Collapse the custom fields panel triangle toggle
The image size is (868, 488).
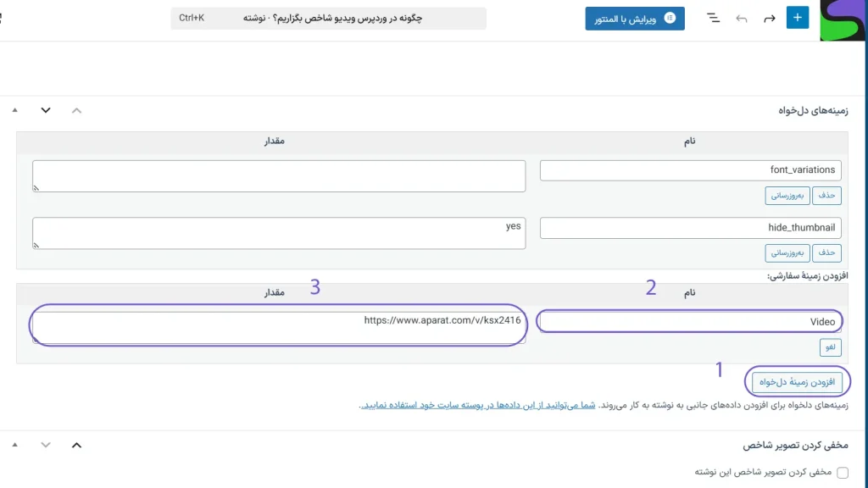click(x=15, y=110)
